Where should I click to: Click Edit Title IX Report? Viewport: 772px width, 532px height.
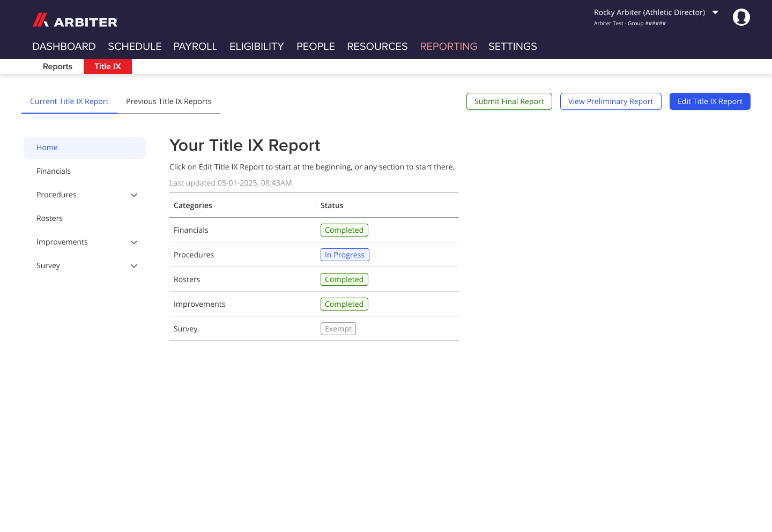tap(710, 101)
